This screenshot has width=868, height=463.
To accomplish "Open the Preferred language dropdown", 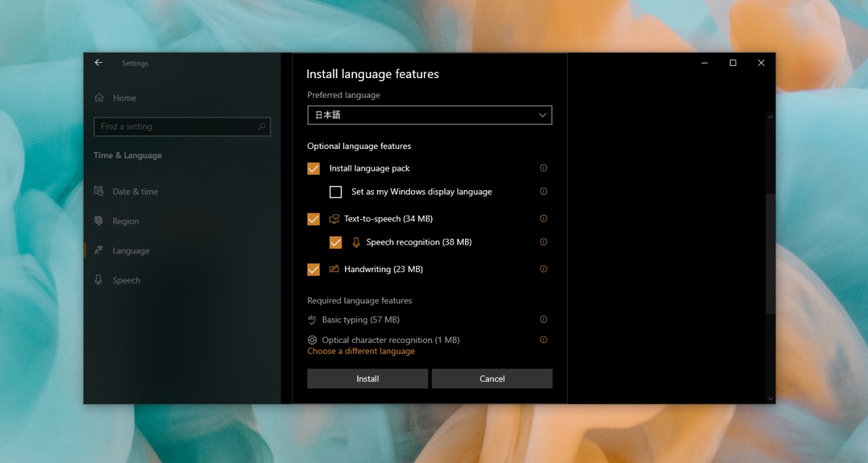I will click(x=430, y=115).
